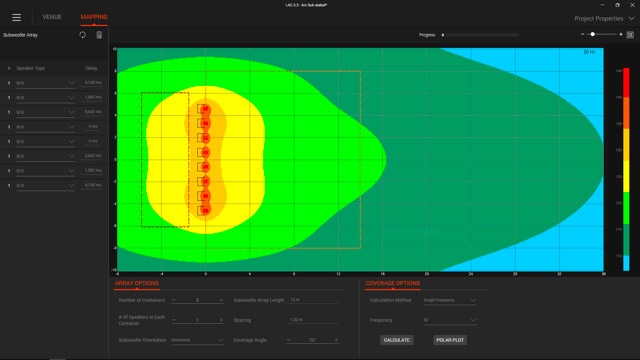Image resolution: width=640 pixels, height=360 pixels.
Task: Increase Number of Containers with plus
Action: tap(221, 300)
